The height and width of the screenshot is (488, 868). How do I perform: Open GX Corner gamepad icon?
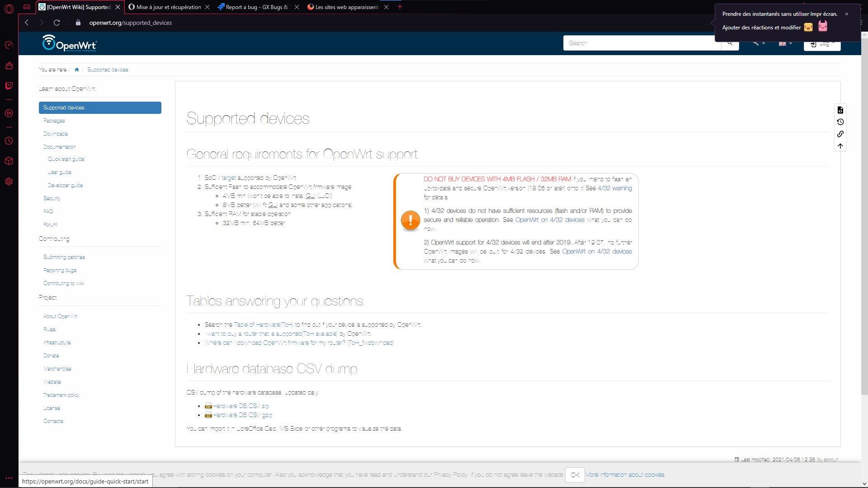pos(27,7)
